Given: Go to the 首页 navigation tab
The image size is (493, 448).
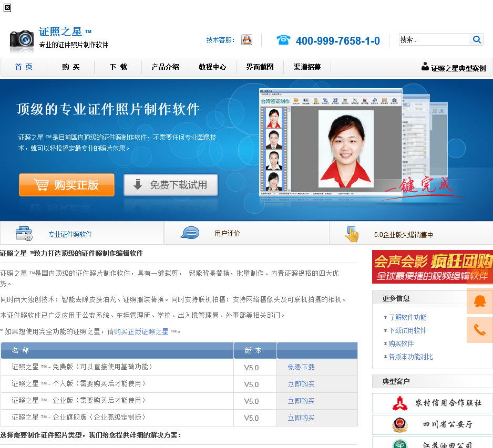Looking at the screenshot, I should (x=24, y=67).
